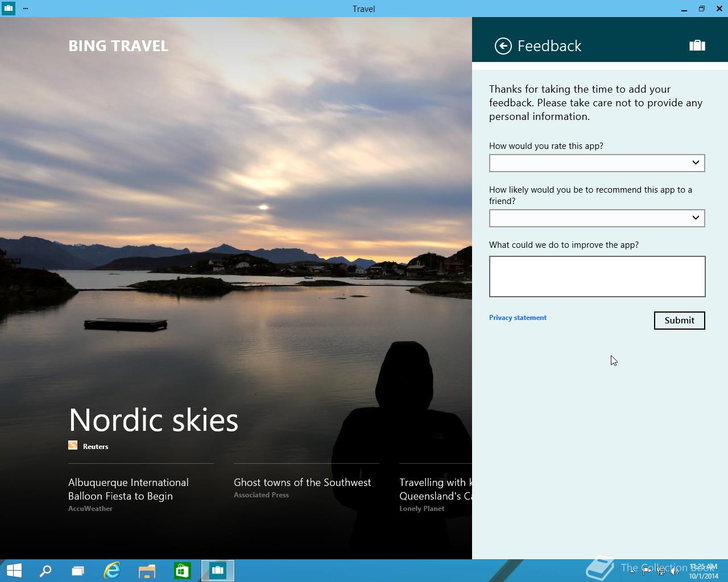Screen dimensions: 728x582
Task: Click the AccuWeather source label
Action: pyautogui.click(x=90, y=509)
